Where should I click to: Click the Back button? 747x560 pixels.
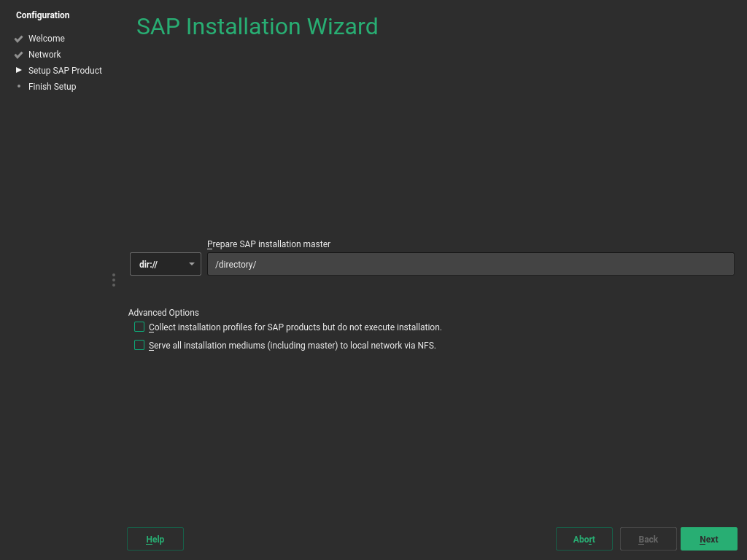click(648, 539)
